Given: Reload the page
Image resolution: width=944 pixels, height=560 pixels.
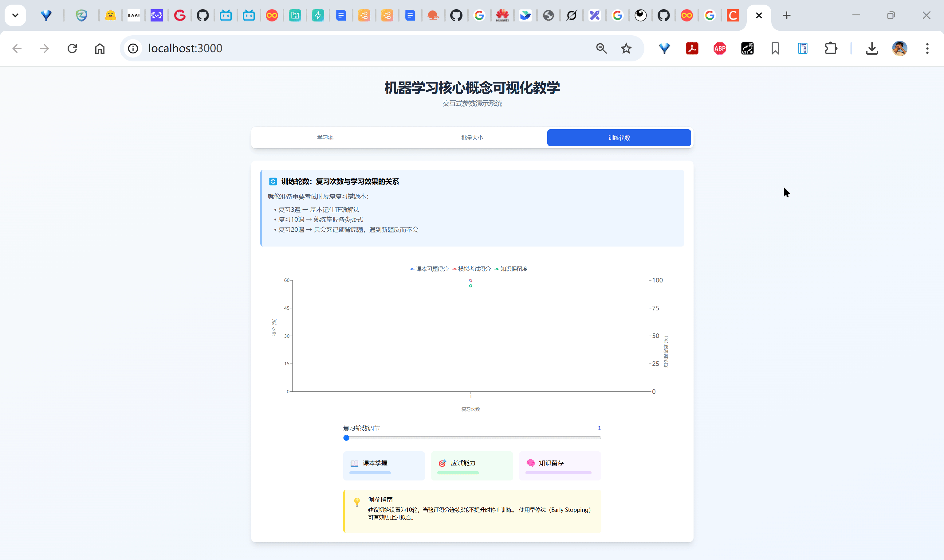Looking at the screenshot, I should click(x=72, y=48).
